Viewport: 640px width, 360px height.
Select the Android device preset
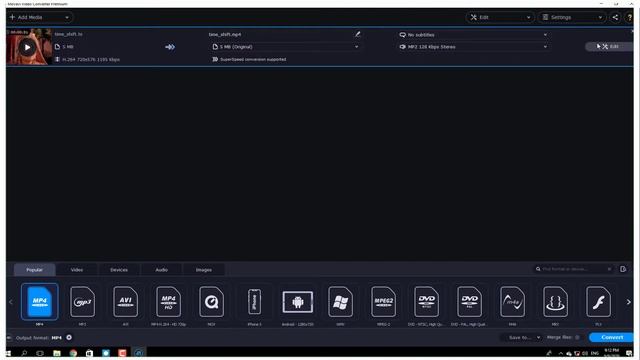(298, 302)
